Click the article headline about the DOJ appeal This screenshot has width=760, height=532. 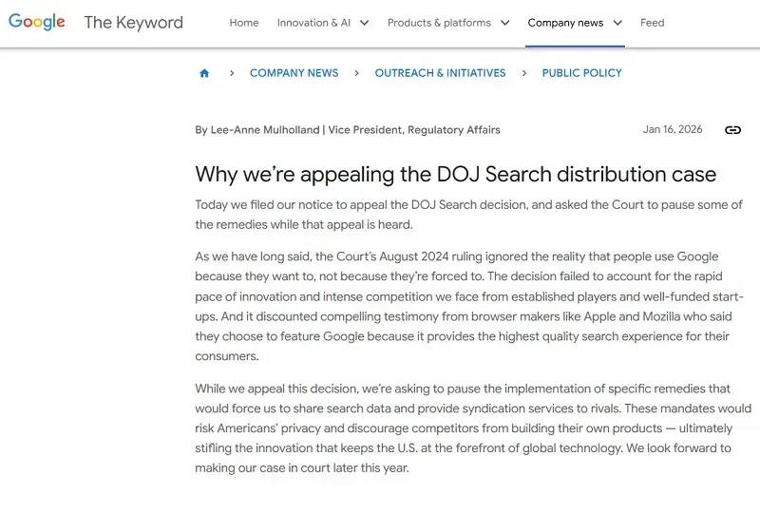(455, 174)
